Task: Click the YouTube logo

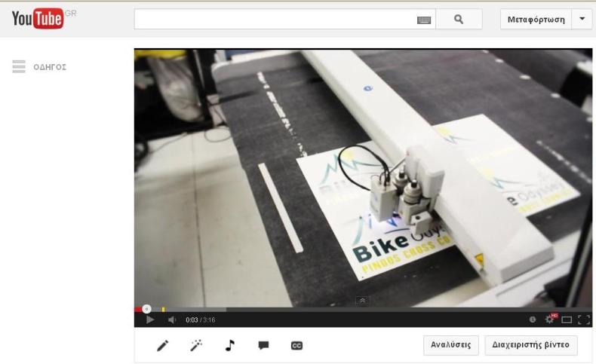Action: click(x=37, y=19)
